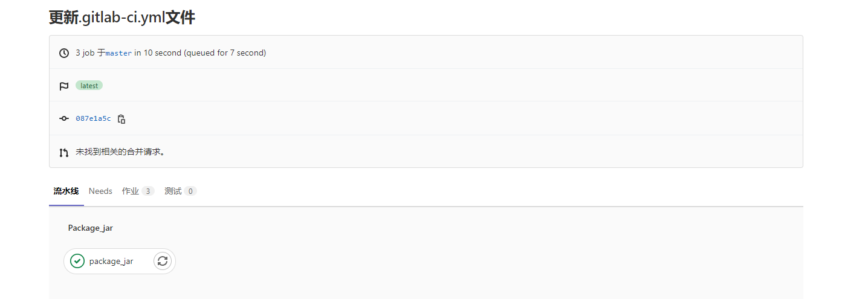Click the flag icon beside latest badge
The image size is (868, 299).
(63, 86)
